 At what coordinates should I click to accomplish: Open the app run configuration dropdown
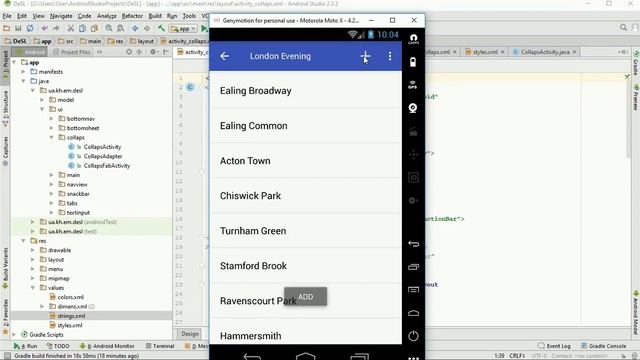183,29
